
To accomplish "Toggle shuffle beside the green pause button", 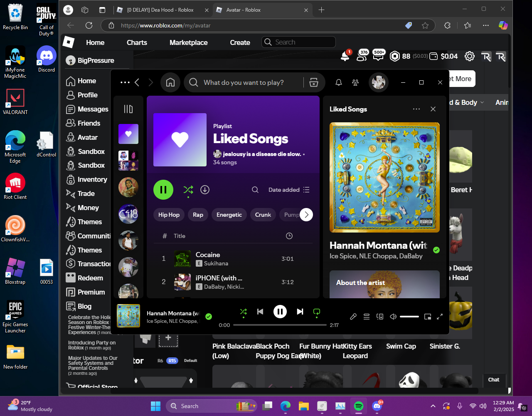I will (x=188, y=190).
